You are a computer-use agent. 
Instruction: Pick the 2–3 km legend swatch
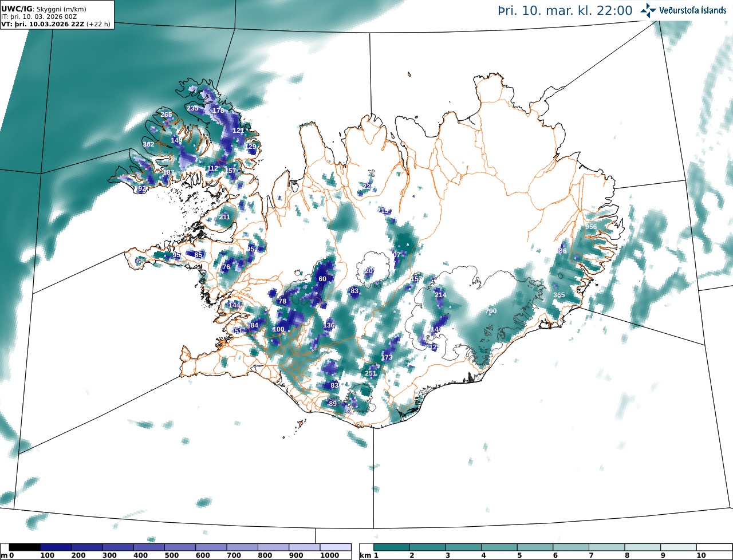click(428, 547)
